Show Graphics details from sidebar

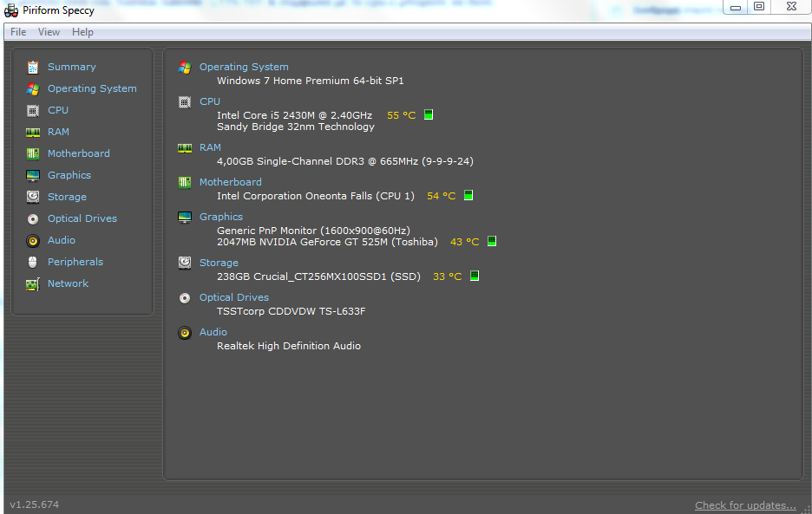[69, 175]
